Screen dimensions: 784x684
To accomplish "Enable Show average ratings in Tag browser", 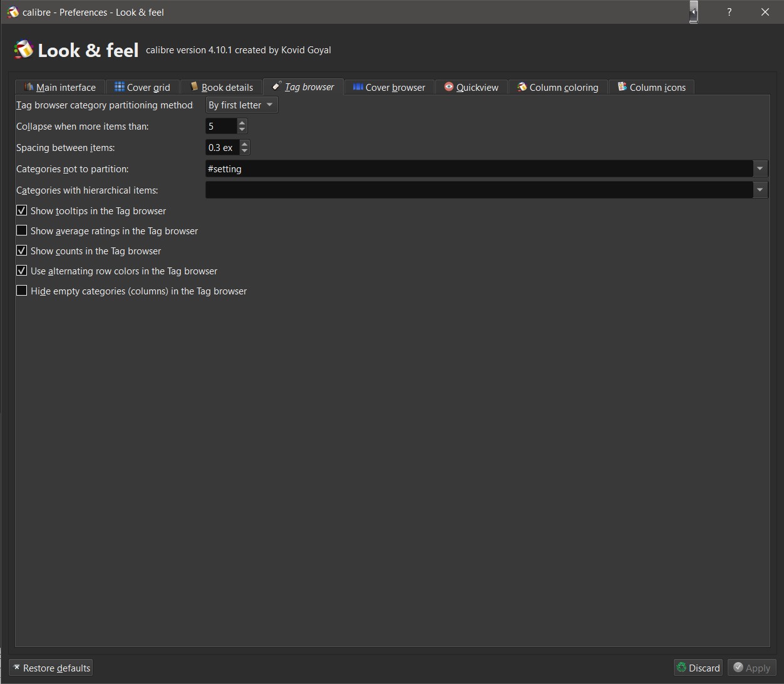I will pyautogui.click(x=22, y=231).
